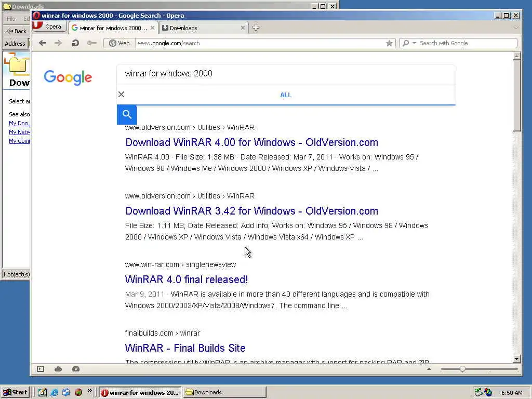Open Download WinRAR 3.42 for Windows link
The image size is (532, 399).
[252, 211]
